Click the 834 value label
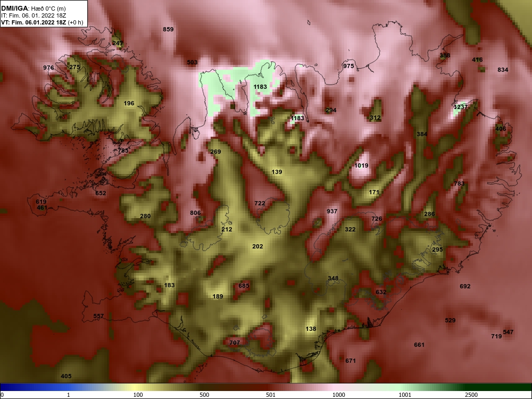 pyautogui.click(x=503, y=70)
